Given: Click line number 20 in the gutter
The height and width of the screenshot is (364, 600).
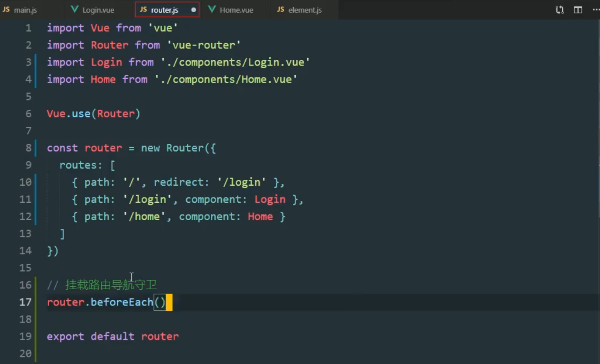Looking at the screenshot, I should point(25,353).
